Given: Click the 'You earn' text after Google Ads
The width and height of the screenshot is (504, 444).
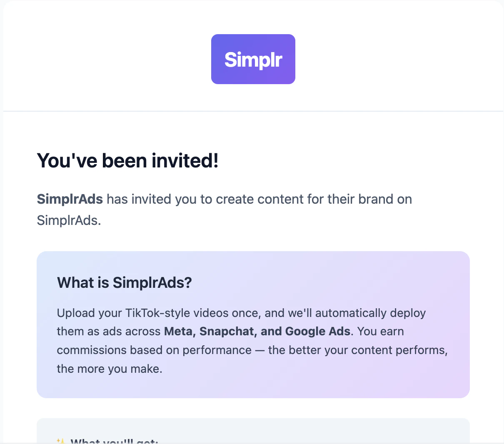Looking at the screenshot, I should coord(381,332).
